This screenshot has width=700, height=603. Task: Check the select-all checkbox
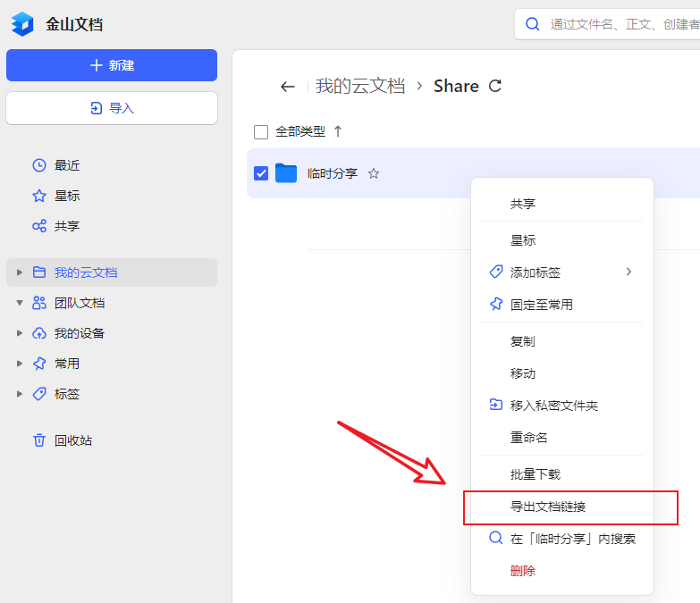coord(261,132)
